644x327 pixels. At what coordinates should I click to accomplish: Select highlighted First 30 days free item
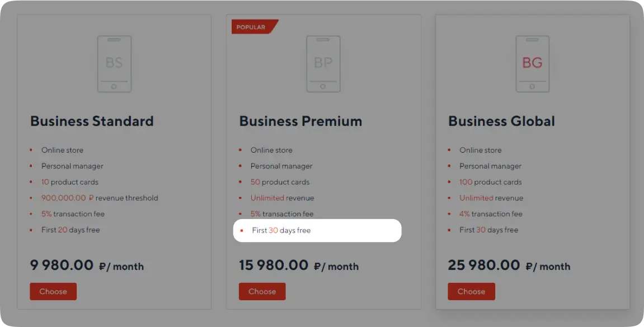317,231
